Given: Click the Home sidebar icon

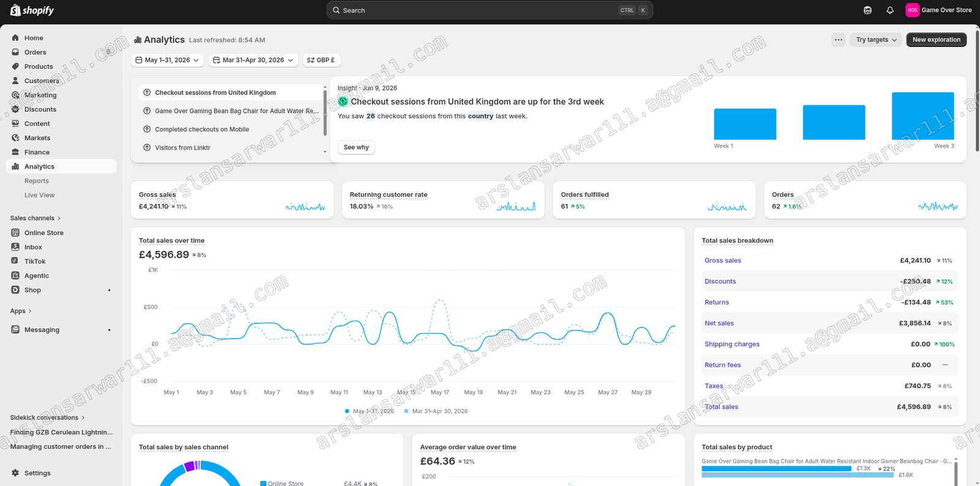Looking at the screenshot, I should (15, 38).
